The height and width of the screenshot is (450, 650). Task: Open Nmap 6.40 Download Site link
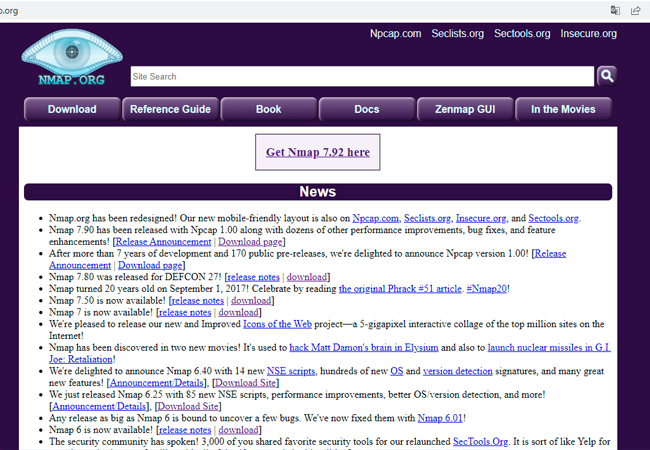(x=245, y=383)
